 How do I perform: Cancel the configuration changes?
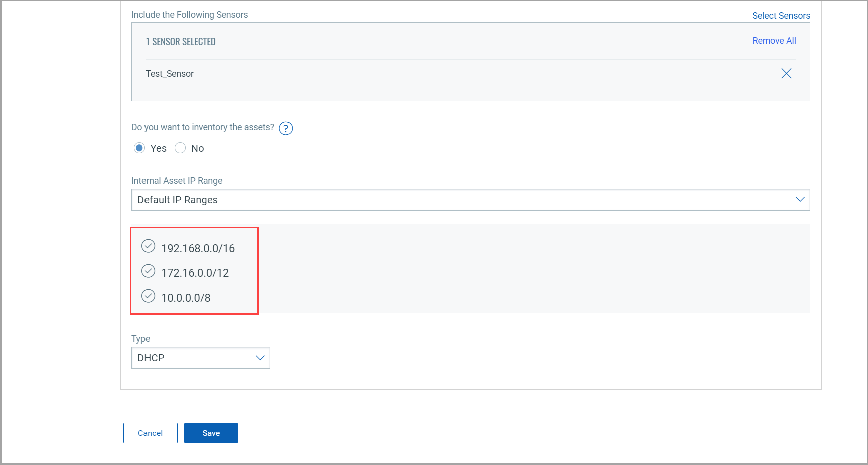coord(150,433)
